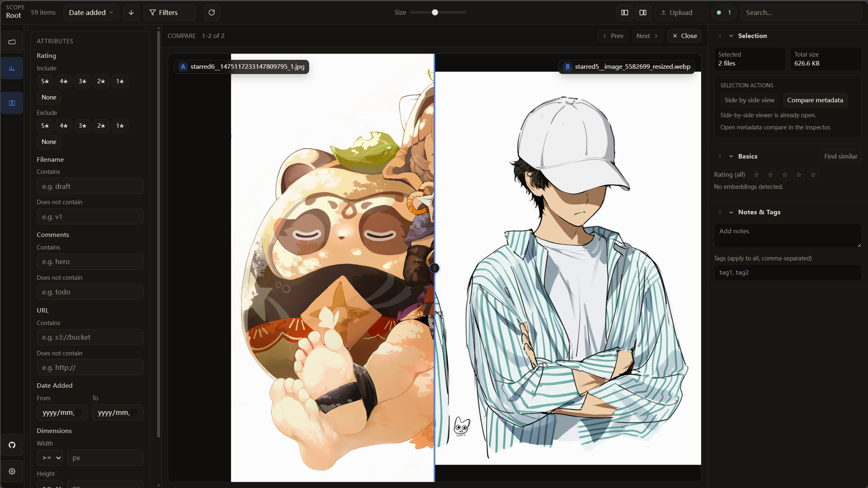The image size is (868, 488).
Task: Click Compare metadata button
Action: 815,100
